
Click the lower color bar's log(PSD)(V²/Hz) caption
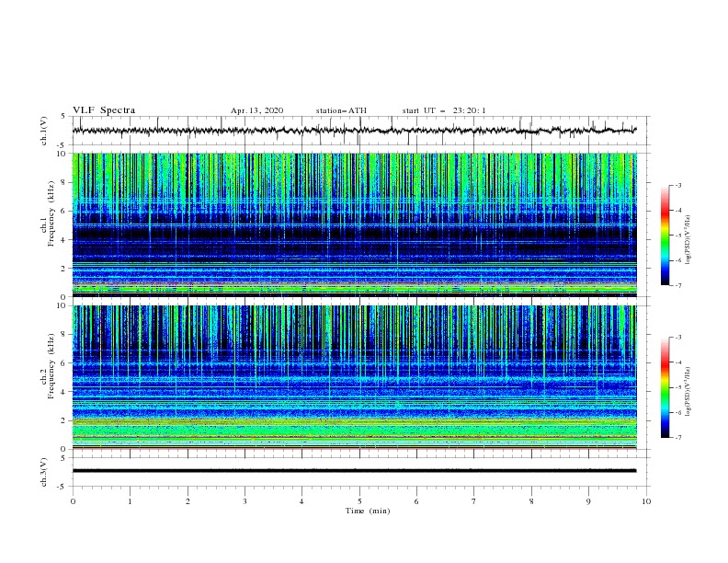[688, 391]
